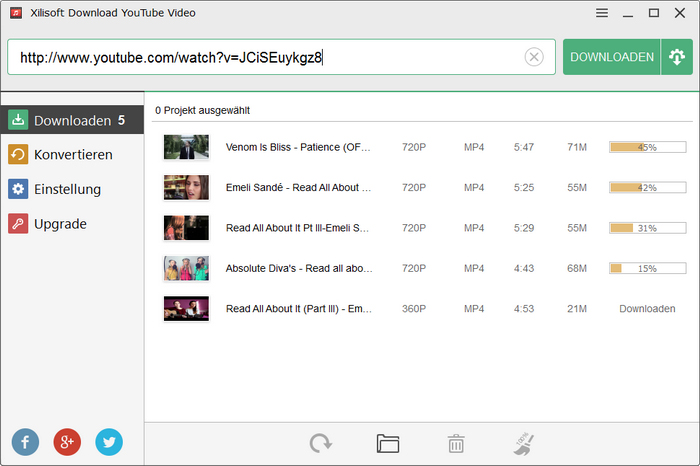Select the Downloaden sidebar tab
The image size is (700, 466).
click(72, 120)
